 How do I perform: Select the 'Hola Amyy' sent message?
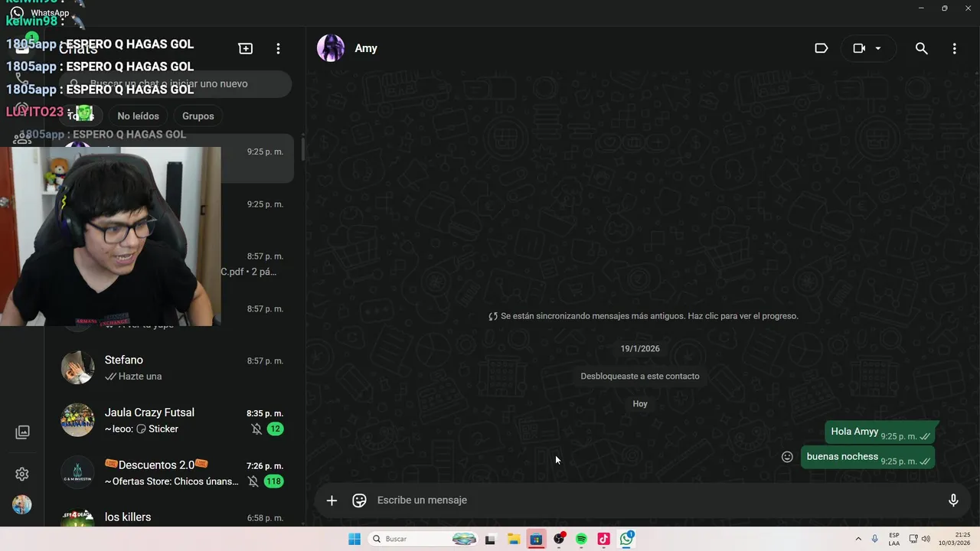(880, 432)
